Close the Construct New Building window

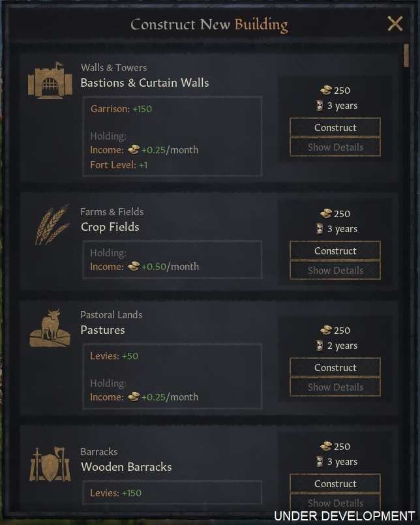click(x=395, y=23)
